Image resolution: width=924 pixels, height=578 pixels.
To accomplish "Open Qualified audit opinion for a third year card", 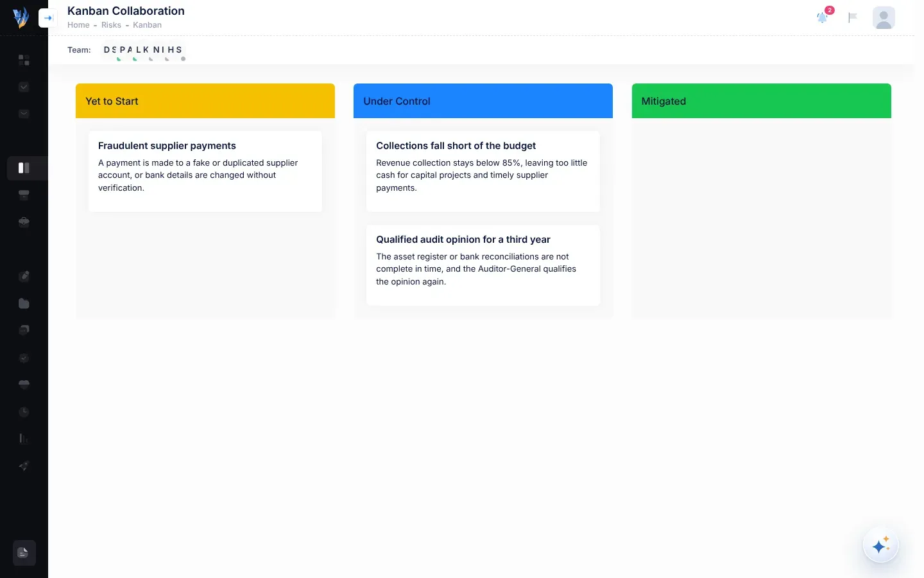I will pyautogui.click(x=483, y=265).
